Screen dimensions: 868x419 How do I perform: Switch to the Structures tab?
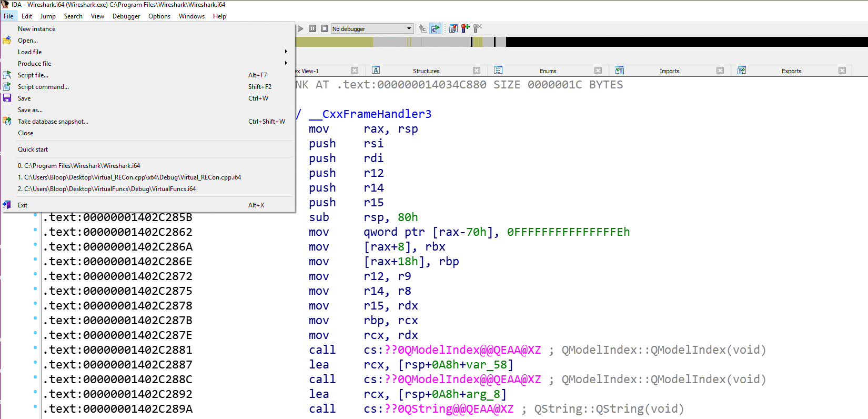coord(426,71)
